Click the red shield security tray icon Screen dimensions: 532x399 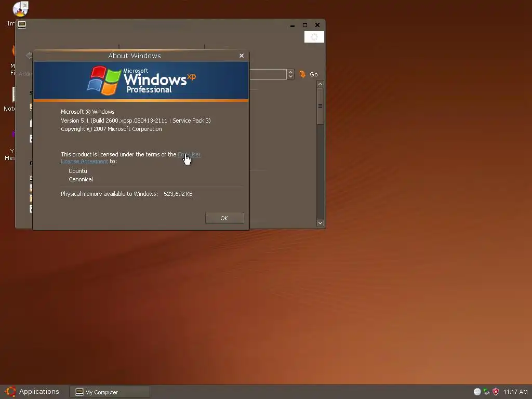496,392
